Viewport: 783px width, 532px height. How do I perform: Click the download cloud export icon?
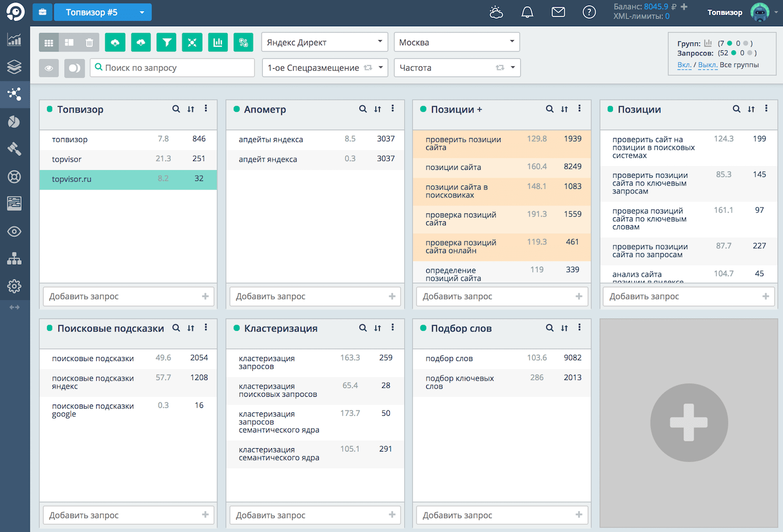click(141, 42)
